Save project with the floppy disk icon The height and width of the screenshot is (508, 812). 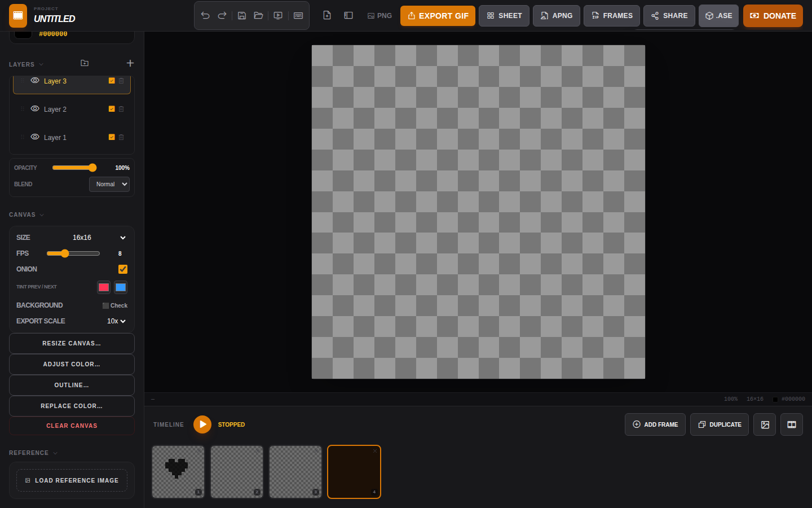(242, 16)
